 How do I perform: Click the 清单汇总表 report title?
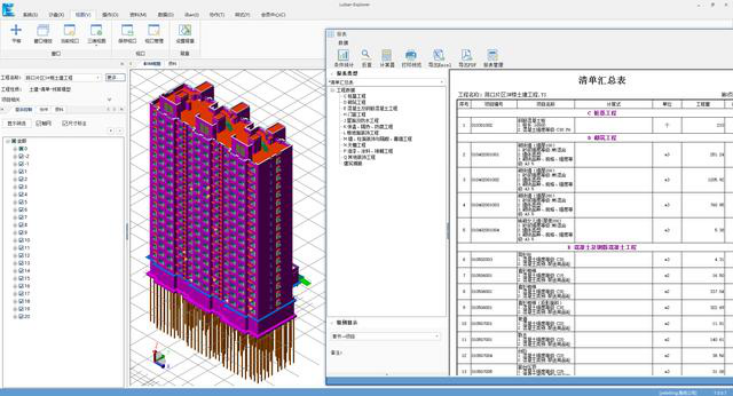click(602, 81)
